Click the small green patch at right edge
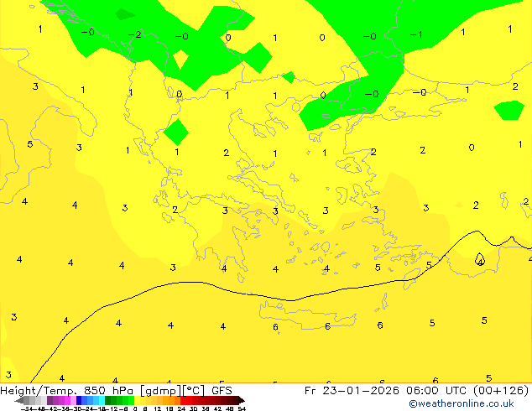The height and width of the screenshot is (411, 532). [509, 110]
